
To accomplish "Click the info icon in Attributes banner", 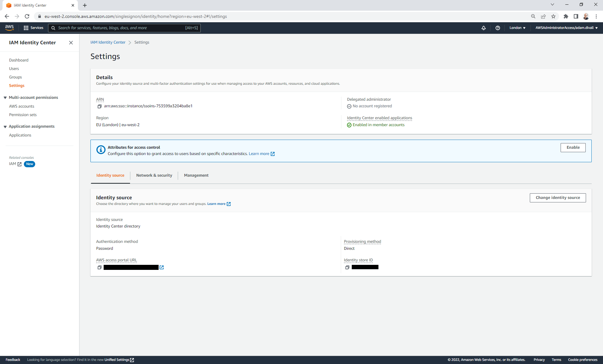I will [x=100, y=150].
